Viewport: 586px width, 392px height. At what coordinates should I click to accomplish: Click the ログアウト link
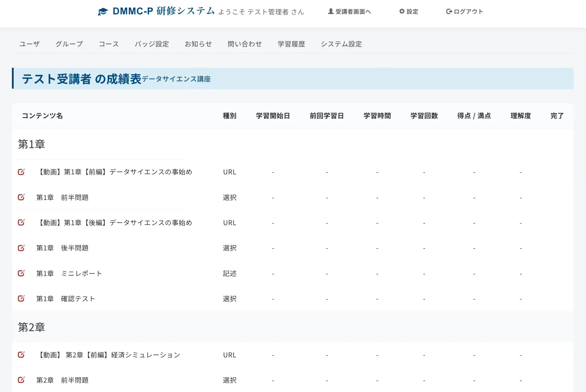[x=464, y=12]
